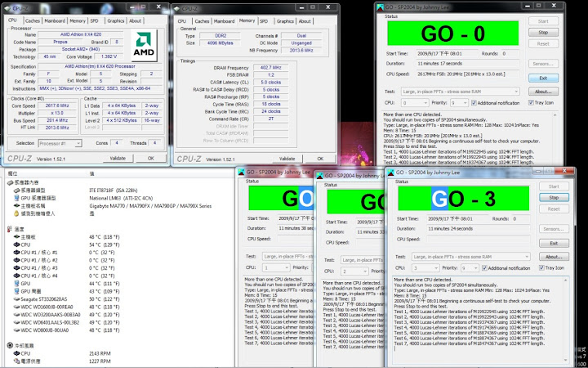Select the ITE IT8718F sensor type value
Screen dimensions: 588x368
click(114, 191)
